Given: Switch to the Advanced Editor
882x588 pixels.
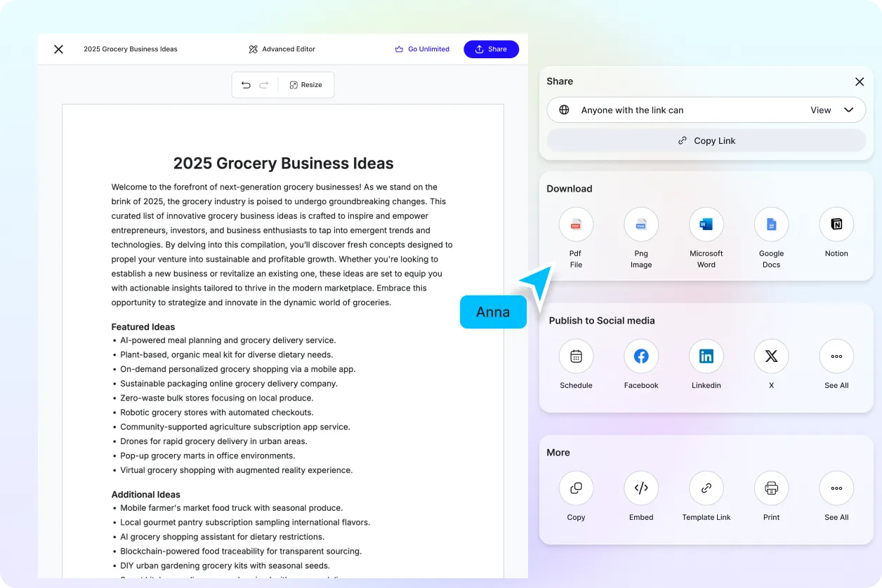Looking at the screenshot, I should click(282, 49).
